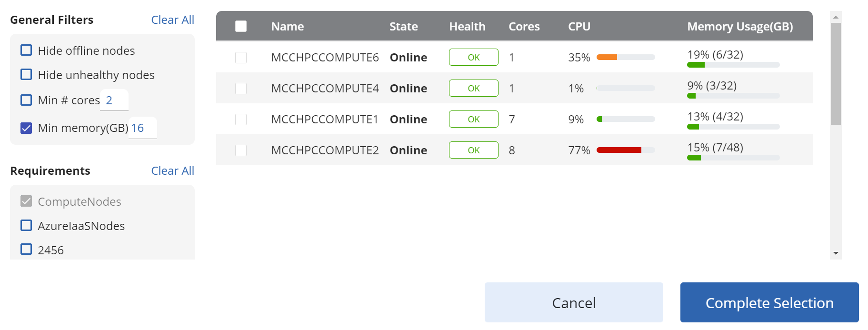868x330 pixels.
Task: Clear all General Filters
Action: tap(172, 20)
